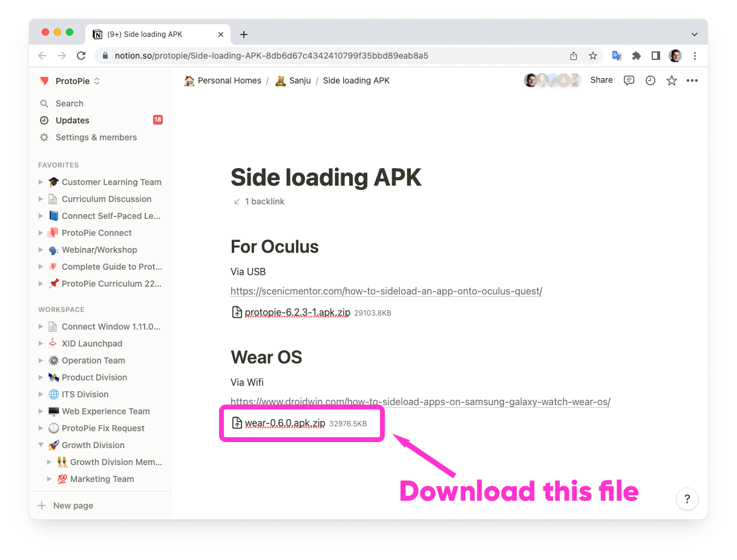The width and height of the screenshot is (737, 560).
Task: Open the extensions puzzle icon
Action: [x=637, y=56]
